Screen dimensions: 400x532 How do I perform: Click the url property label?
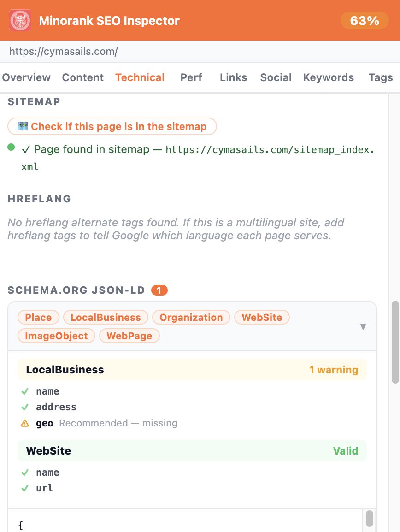[x=44, y=488]
